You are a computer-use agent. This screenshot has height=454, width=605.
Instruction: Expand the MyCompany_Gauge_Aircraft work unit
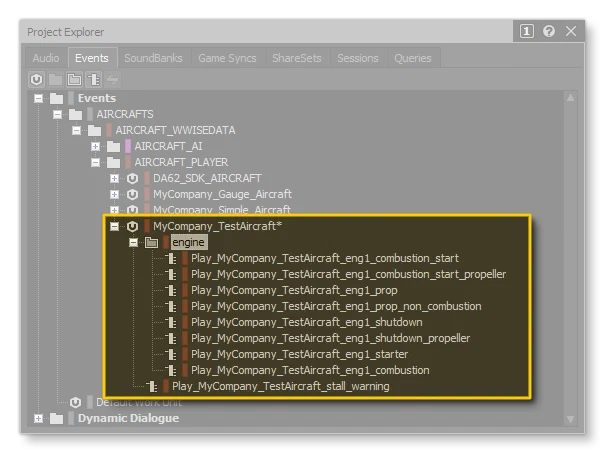(114, 194)
